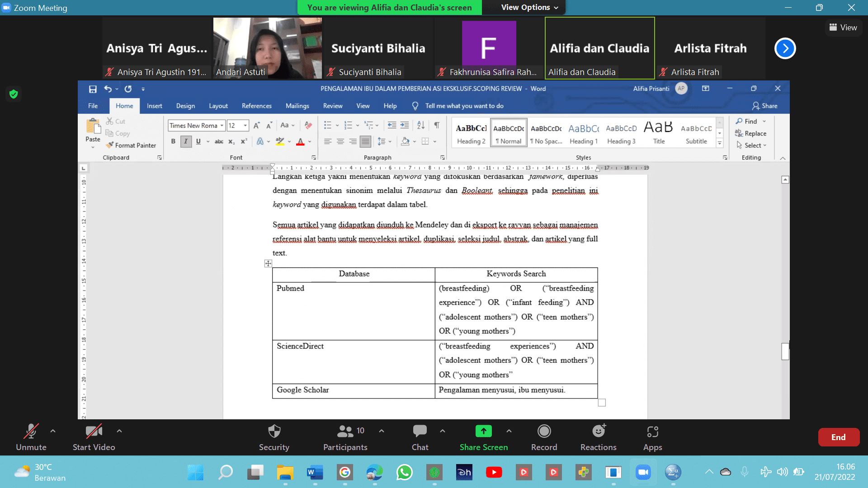Click the Shading paint bucket icon
Viewport: 868px width, 488px height.
pos(406,141)
